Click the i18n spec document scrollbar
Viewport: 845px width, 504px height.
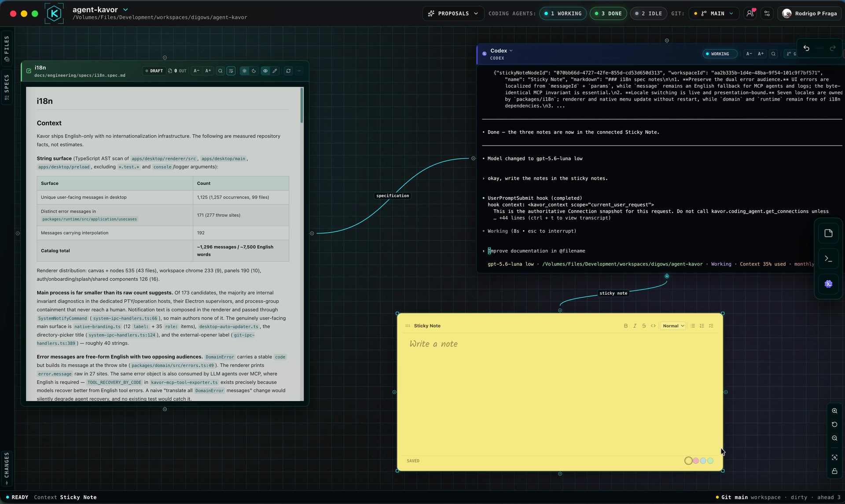click(x=302, y=106)
